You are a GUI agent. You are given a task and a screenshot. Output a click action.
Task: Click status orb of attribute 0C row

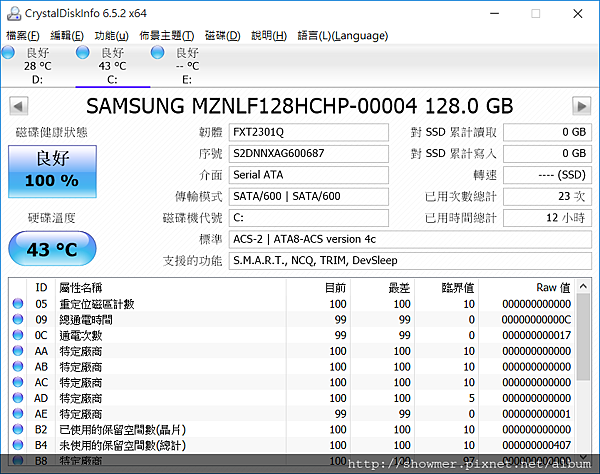click(18, 335)
